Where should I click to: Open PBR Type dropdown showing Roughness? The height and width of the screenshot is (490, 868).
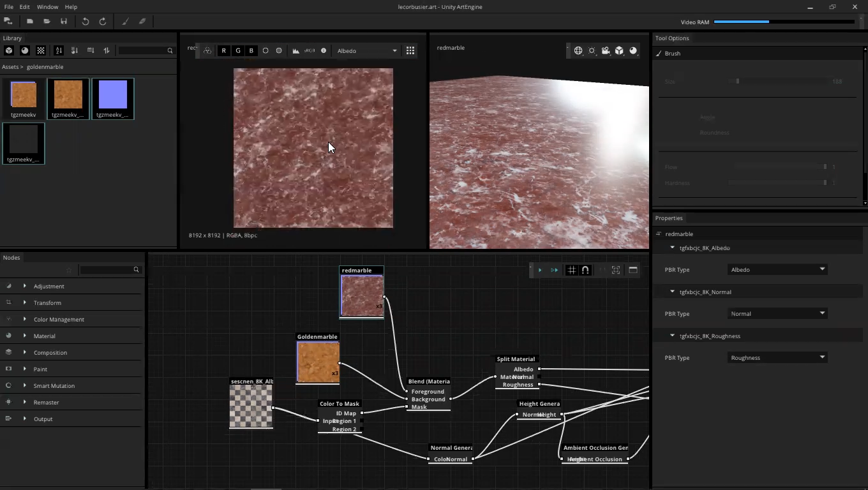point(777,358)
